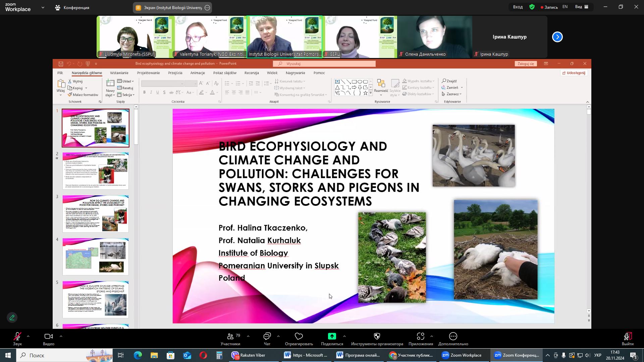Click the green Поделиться share screen icon

click(x=332, y=337)
